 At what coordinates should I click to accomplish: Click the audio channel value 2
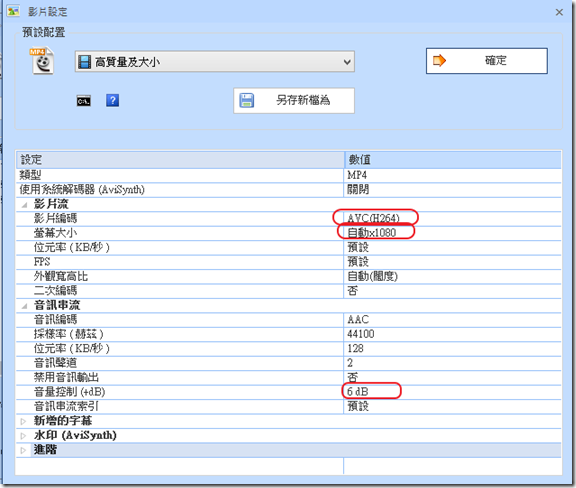(350, 363)
